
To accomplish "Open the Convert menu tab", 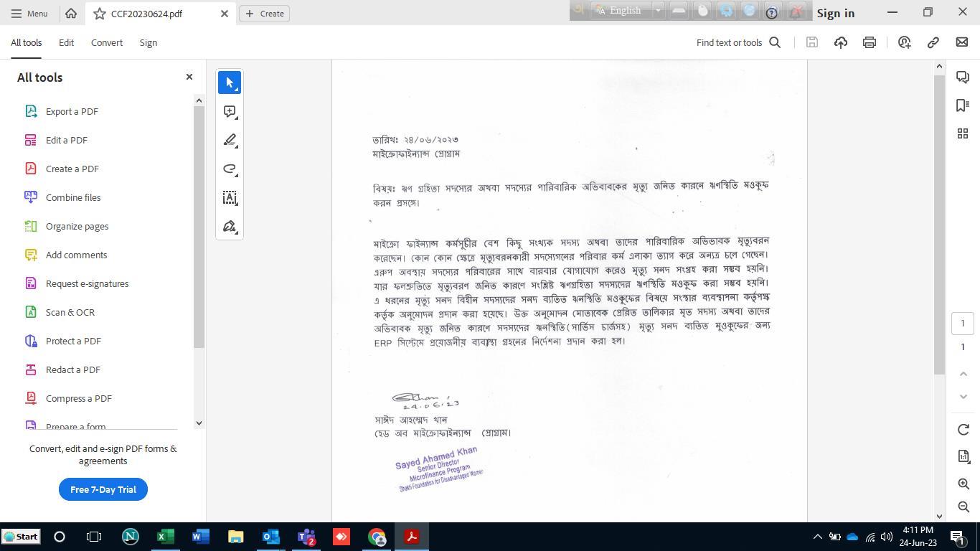I will pos(106,42).
